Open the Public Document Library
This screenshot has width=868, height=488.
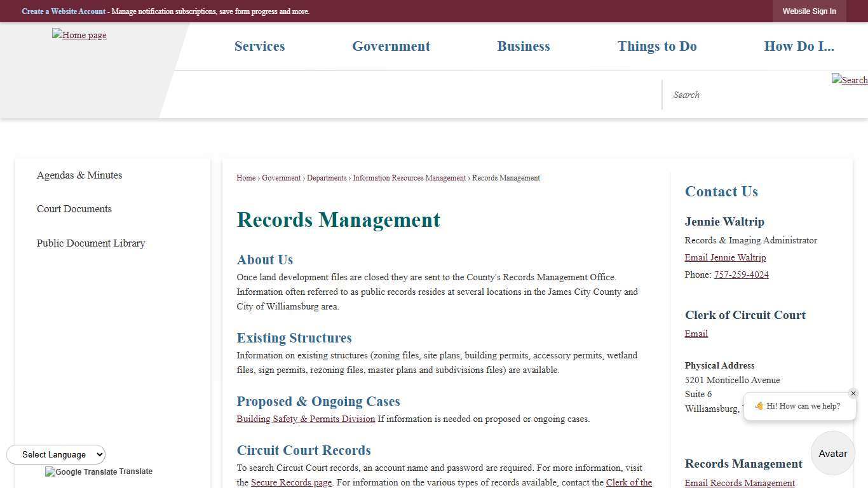91,243
